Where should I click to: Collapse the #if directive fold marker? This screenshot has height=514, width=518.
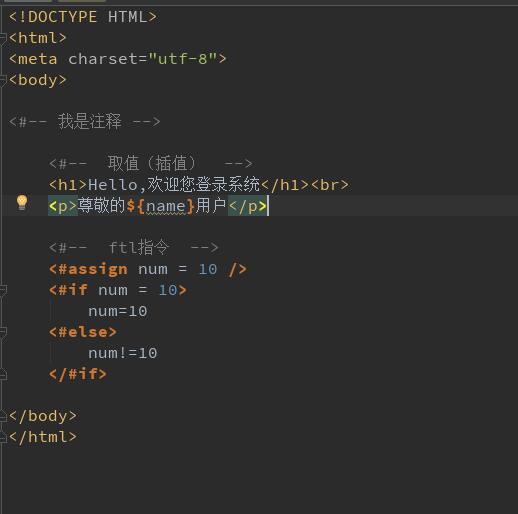point(3,290)
